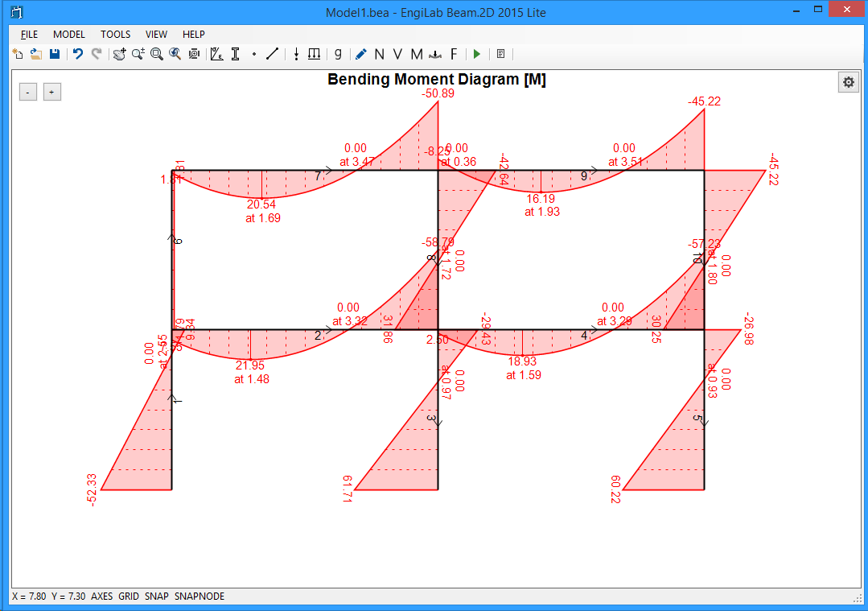Click the 'at 1.93' position label
The height and width of the screenshot is (611, 868).
coord(542,212)
